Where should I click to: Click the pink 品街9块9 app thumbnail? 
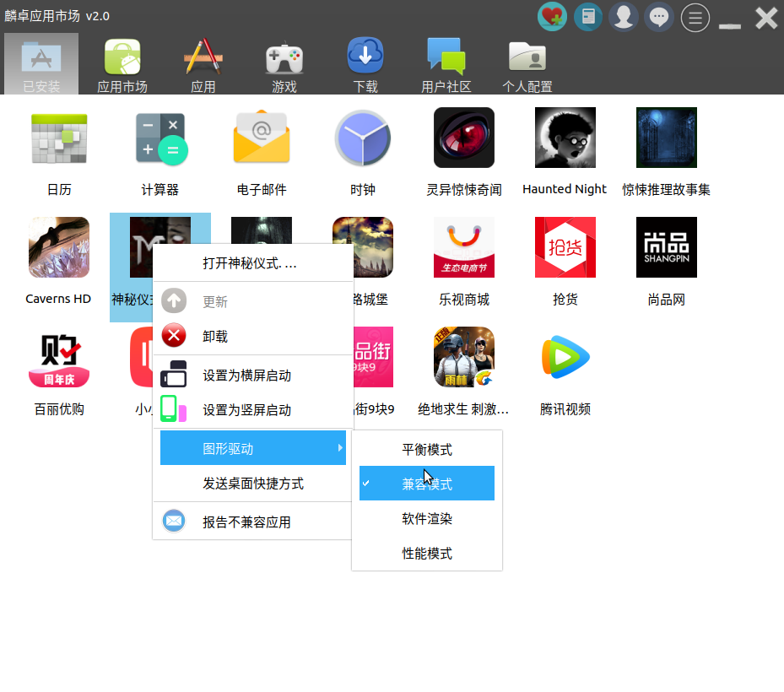[x=373, y=357]
